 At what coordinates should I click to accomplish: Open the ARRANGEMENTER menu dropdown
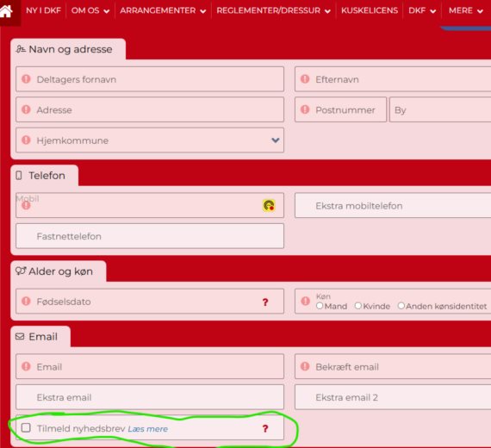(163, 10)
